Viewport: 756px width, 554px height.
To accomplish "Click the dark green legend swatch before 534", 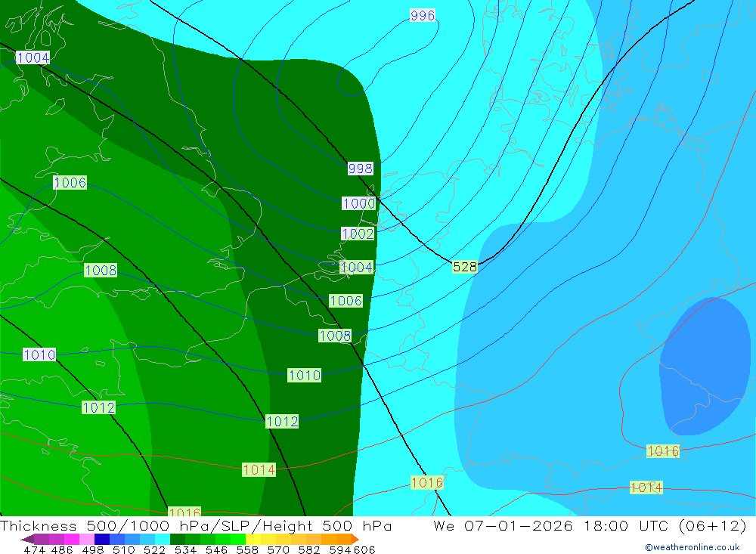I will pos(178,539).
